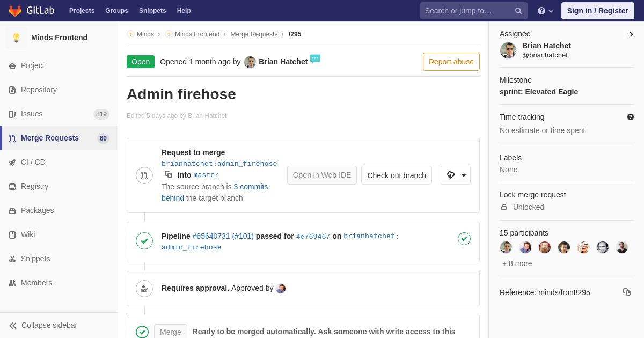
Task: Collapse the sidebar with double-chevron icon
Action: 13,326
